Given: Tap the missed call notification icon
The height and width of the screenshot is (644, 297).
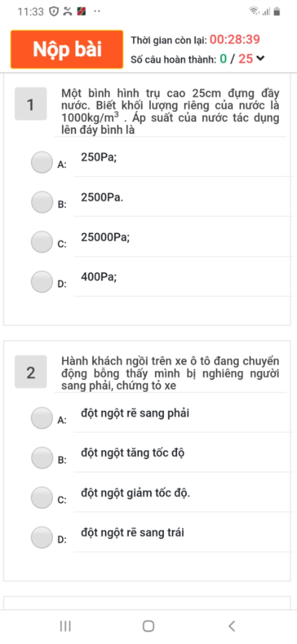Looking at the screenshot, I should pos(68,12).
